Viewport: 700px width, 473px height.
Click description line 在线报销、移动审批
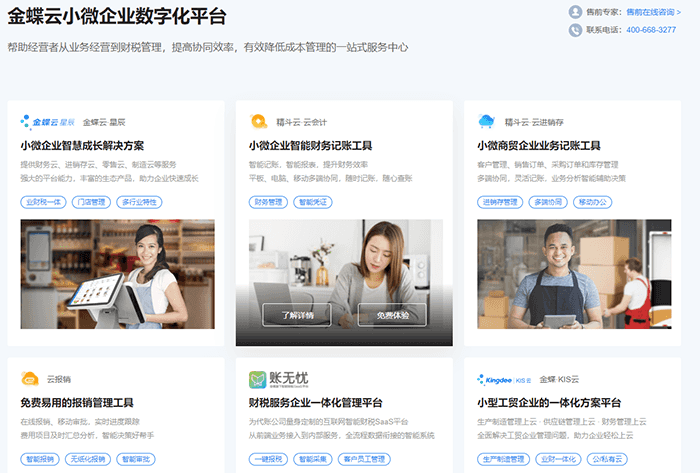[x=80, y=422]
